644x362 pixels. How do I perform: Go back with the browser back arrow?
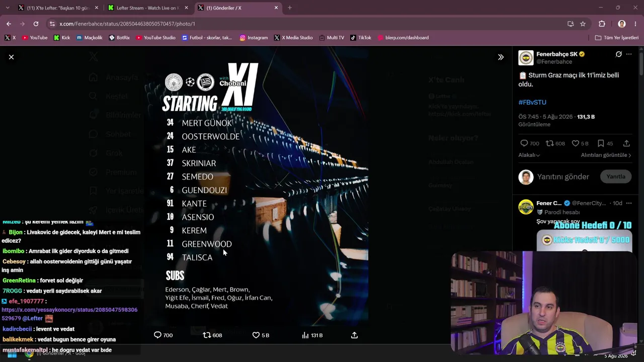click(x=9, y=24)
